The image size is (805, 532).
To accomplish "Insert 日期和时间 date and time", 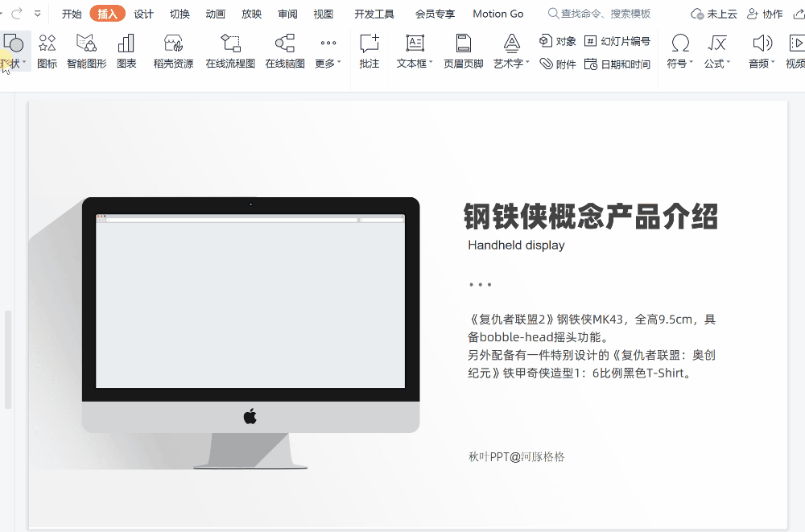I will (x=617, y=64).
